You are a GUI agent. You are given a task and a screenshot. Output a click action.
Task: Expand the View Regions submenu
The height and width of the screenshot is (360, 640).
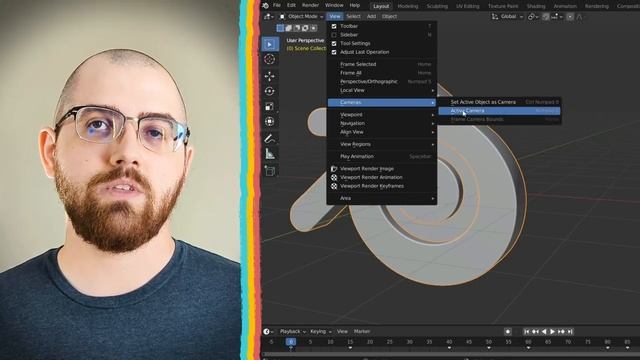(382, 144)
